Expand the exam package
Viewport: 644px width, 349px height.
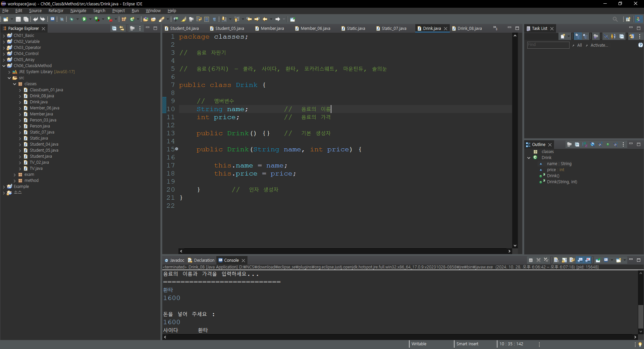14,174
